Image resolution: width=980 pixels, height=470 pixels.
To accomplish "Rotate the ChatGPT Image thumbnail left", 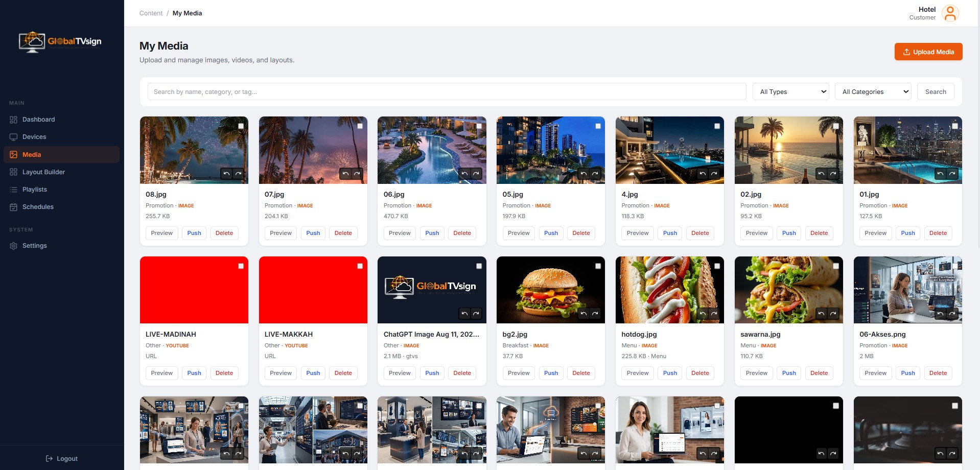I will point(464,314).
